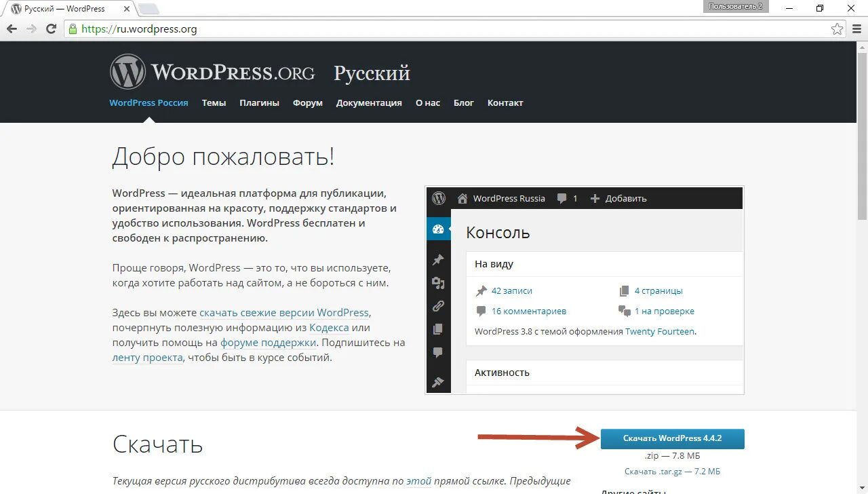Image resolution: width=868 pixels, height=494 pixels.
Task: Open the Контакт menu item
Action: tap(505, 103)
